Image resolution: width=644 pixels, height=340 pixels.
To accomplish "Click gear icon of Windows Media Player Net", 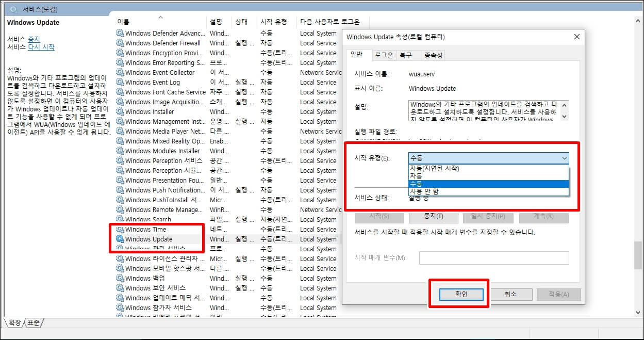I will pyautogui.click(x=120, y=132).
